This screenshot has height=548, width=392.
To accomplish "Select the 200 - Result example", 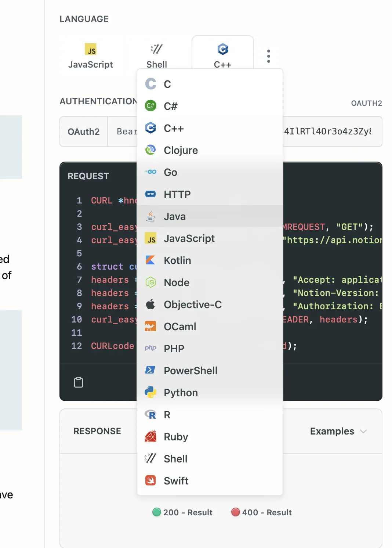I will [x=182, y=512].
